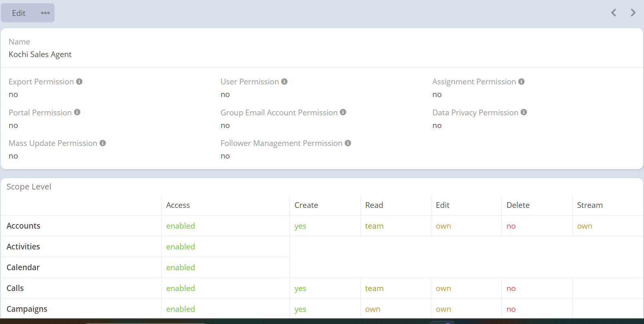644x324 pixels.
Task: Select the Kochi Sales Agent name text
Action: pyautogui.click(x=40, y=55)
